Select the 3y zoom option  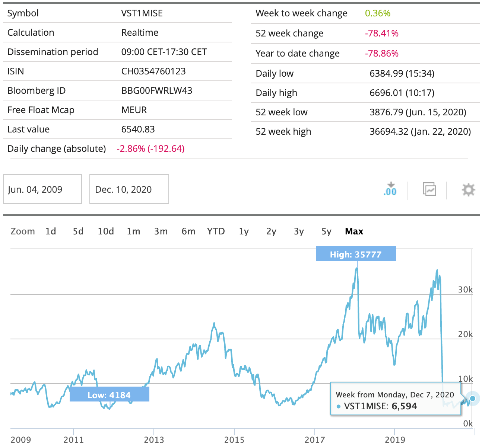[299, 231]
